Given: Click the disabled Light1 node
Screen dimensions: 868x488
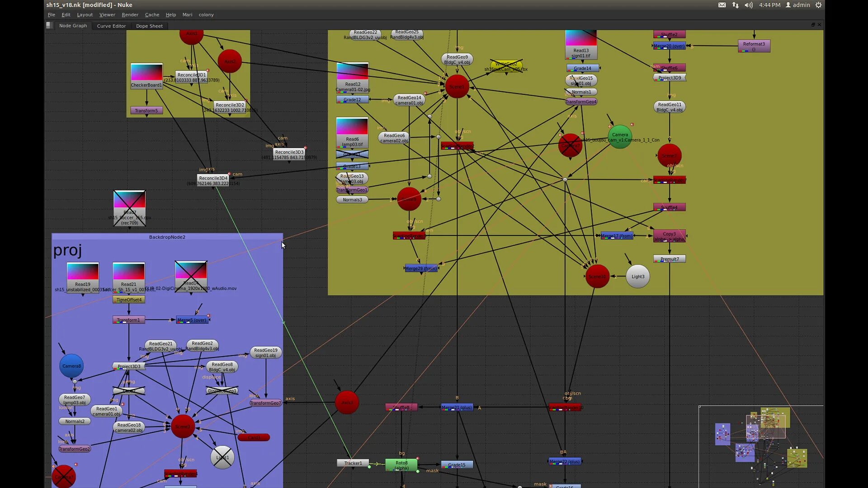Looking at the screenshot, I should 222,457.
